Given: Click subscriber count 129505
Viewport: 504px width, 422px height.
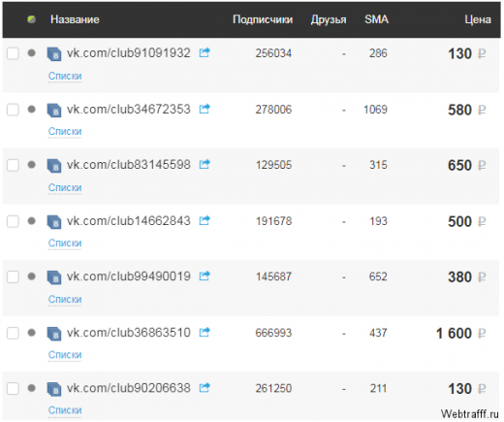Looking at the screenshot, I should [x=273, y=165].
